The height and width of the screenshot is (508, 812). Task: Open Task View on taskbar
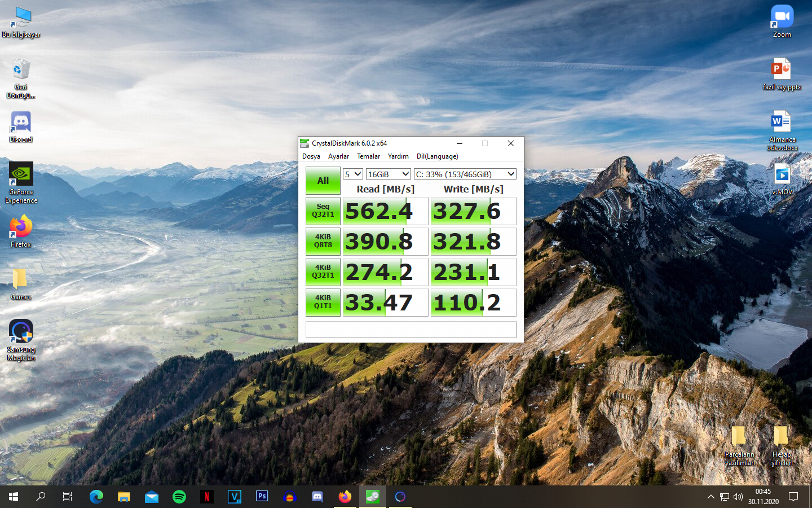68,497
